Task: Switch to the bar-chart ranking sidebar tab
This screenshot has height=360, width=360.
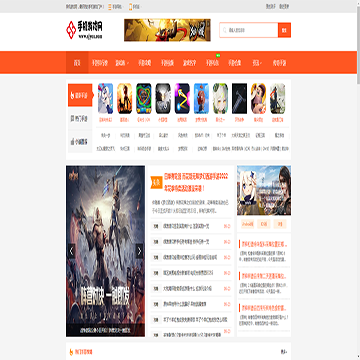Action: (80, 142)
